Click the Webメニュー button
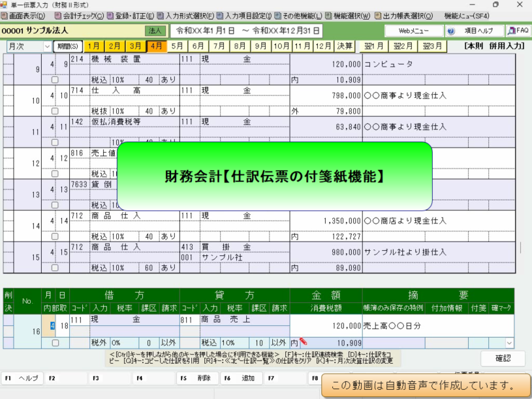Screen dimensions: 532x399 [x=414, y=31]
